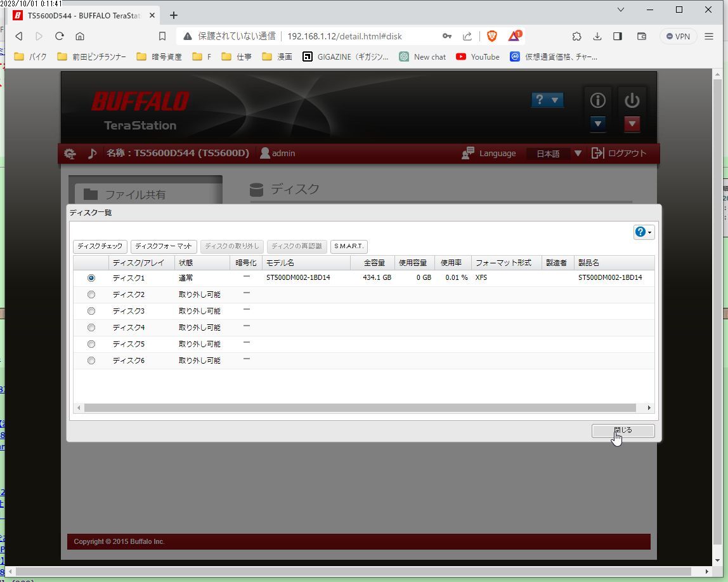Click the not-secure warning triangle in address bar

188,36
